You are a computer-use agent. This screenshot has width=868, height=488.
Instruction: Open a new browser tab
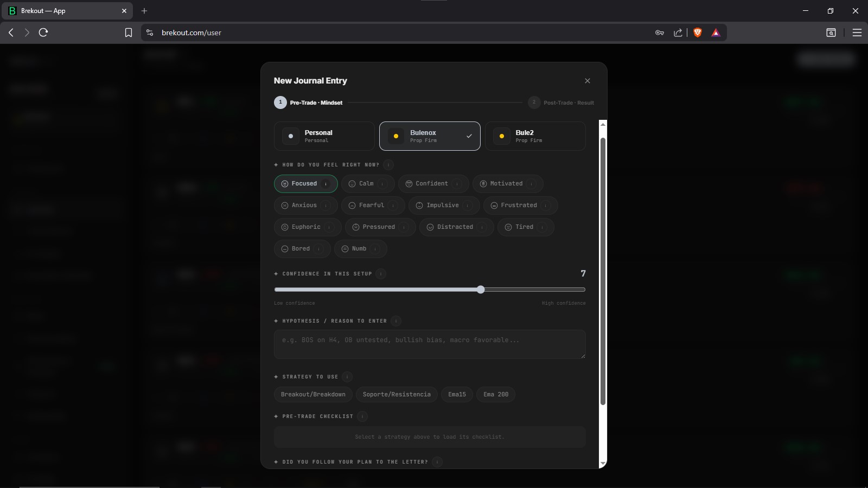click(144, 11)
